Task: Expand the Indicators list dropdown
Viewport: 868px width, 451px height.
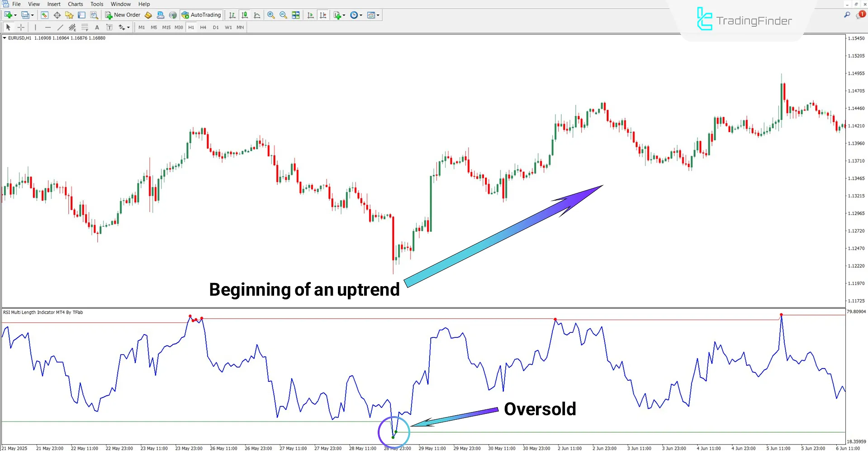Action: click(343, 15)
